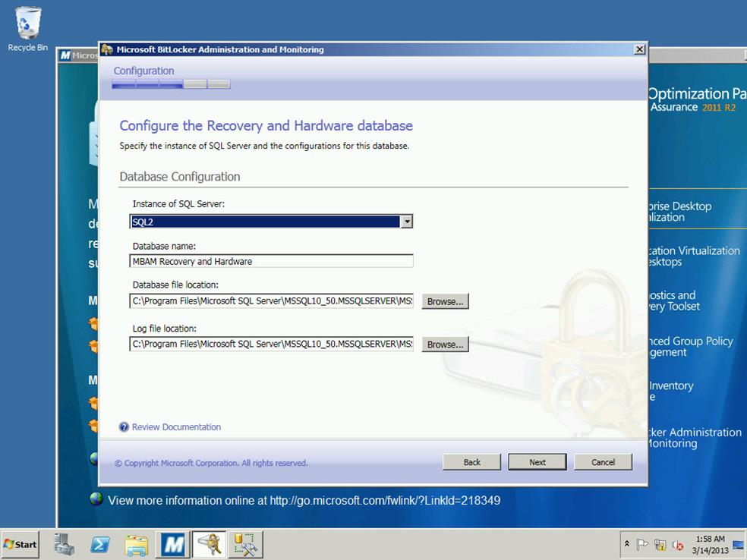Select Diagnostics and Recovery Toolset in the MDOP window

674,300
